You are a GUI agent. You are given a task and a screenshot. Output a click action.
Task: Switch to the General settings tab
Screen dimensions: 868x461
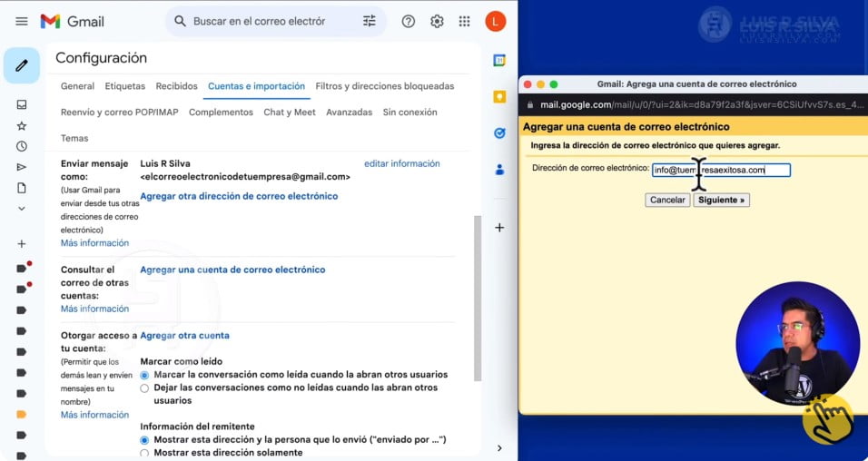[77, 86]
